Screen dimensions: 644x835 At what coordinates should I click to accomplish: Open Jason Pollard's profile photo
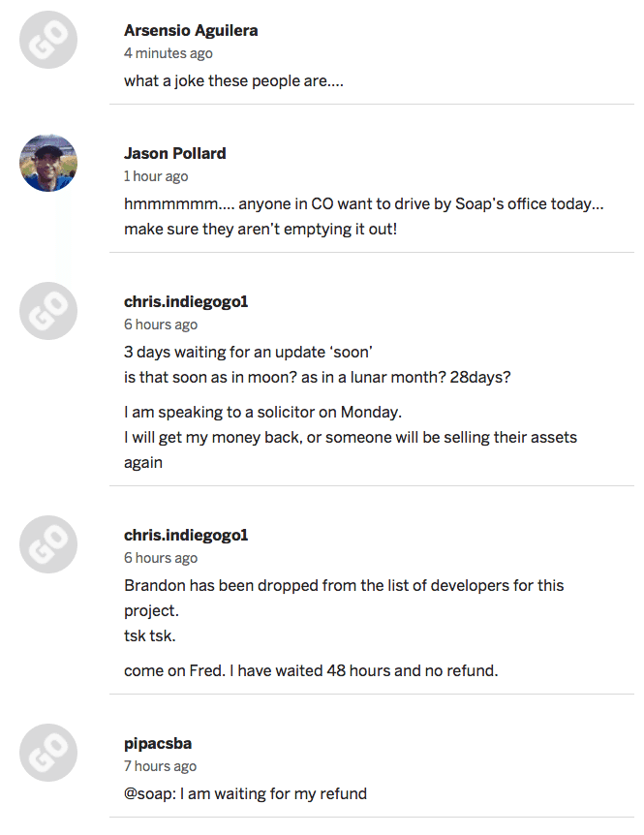coord(48,163)
